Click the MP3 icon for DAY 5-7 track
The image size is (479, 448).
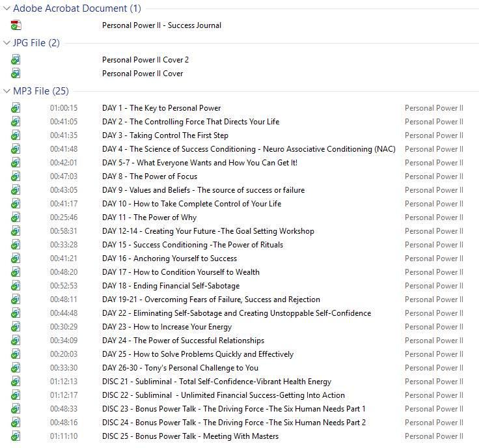(16, 163)
